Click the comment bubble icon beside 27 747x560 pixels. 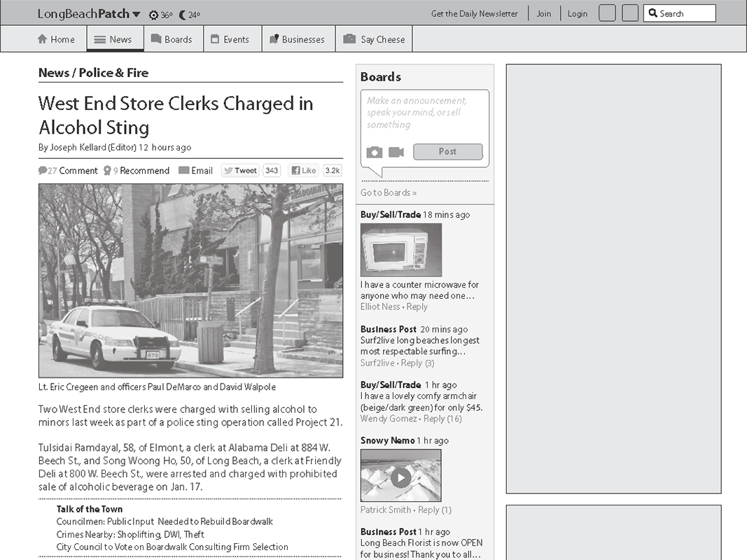click(43, 171)
